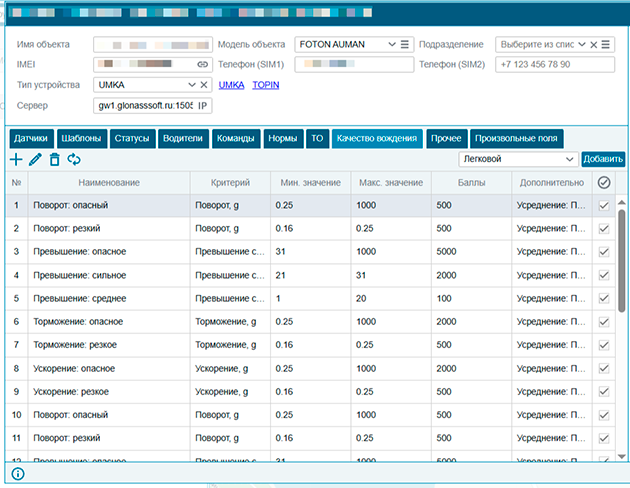The width and height of the screenshot is (630, 488).
Task: Click the plus icon to add row
Action: 15,159
